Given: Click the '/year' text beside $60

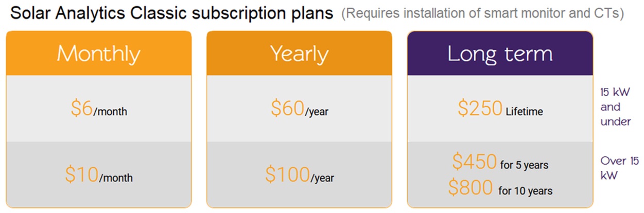Looking at the screenshot, I should point(317,111).
